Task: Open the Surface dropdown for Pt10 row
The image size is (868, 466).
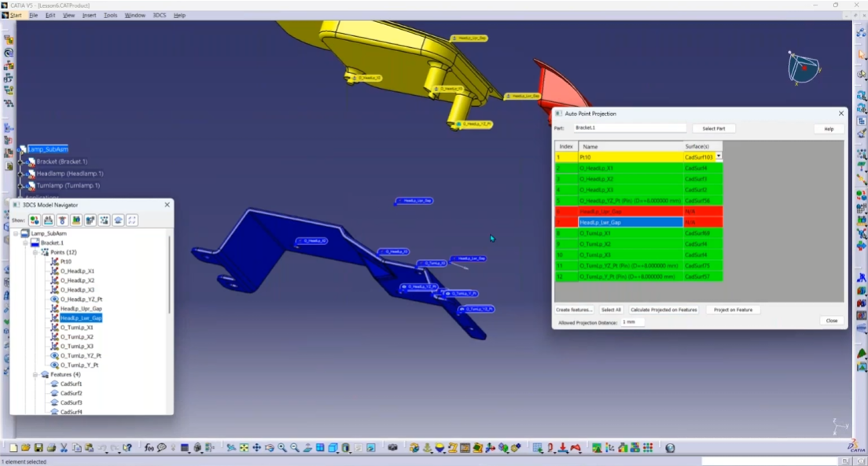Action: pyautogui.click(x=718, y=157)
